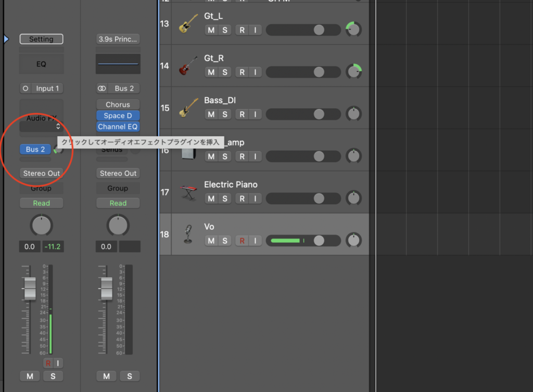Click the Gt_R red guitar track icon

tap(188, 66)
